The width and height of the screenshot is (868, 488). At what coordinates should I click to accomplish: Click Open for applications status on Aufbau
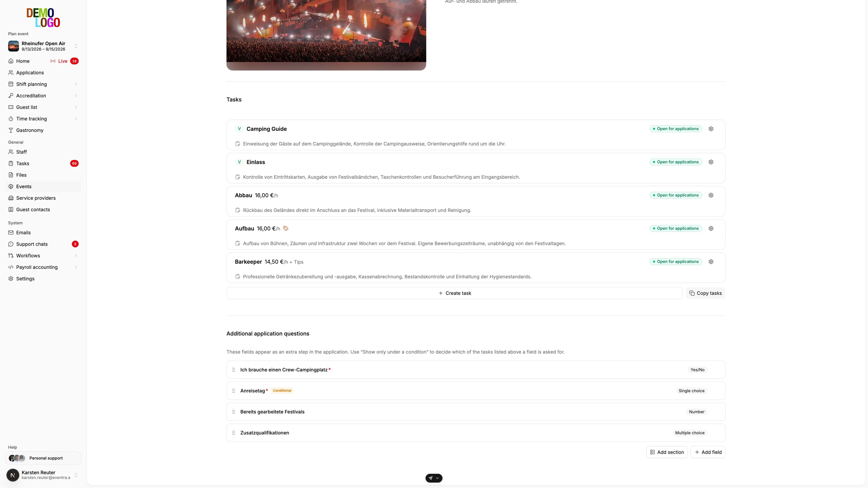[x=676, y=228]
